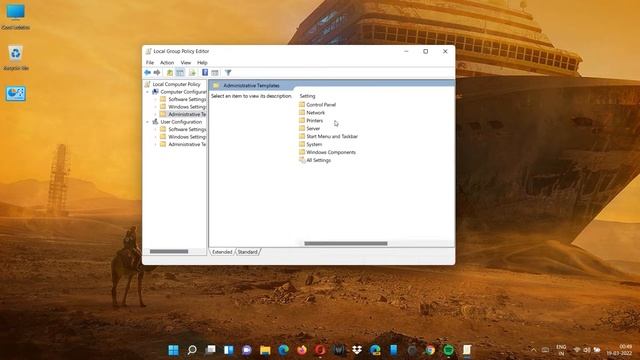Open Widgets from the taskbar

tap(229, 350)
